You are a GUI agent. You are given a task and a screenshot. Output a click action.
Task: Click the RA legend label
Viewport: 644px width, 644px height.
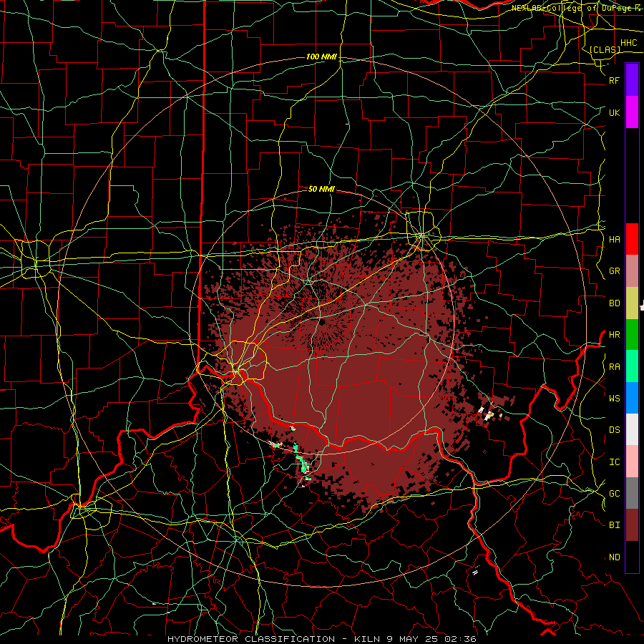pos(615,366)
